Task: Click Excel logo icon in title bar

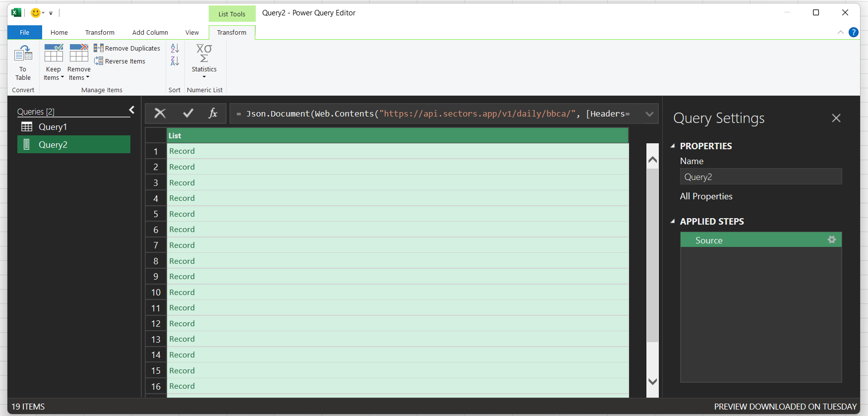Action: click(16, 13)
